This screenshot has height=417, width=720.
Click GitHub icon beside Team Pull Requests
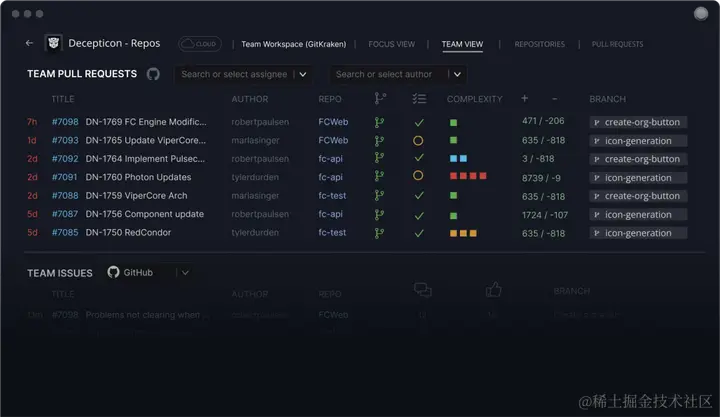(153, 74)
